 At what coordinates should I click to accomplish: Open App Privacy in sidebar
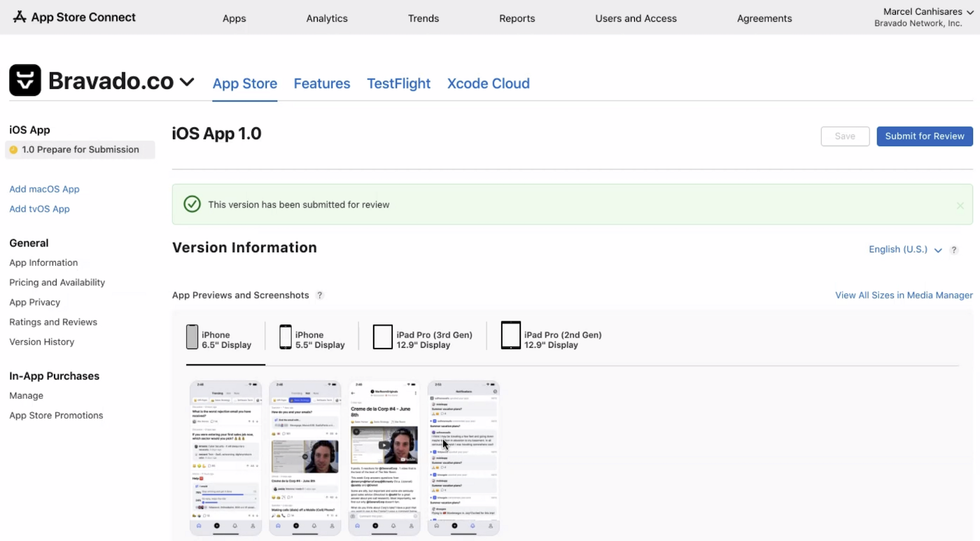tap(35, 302)
